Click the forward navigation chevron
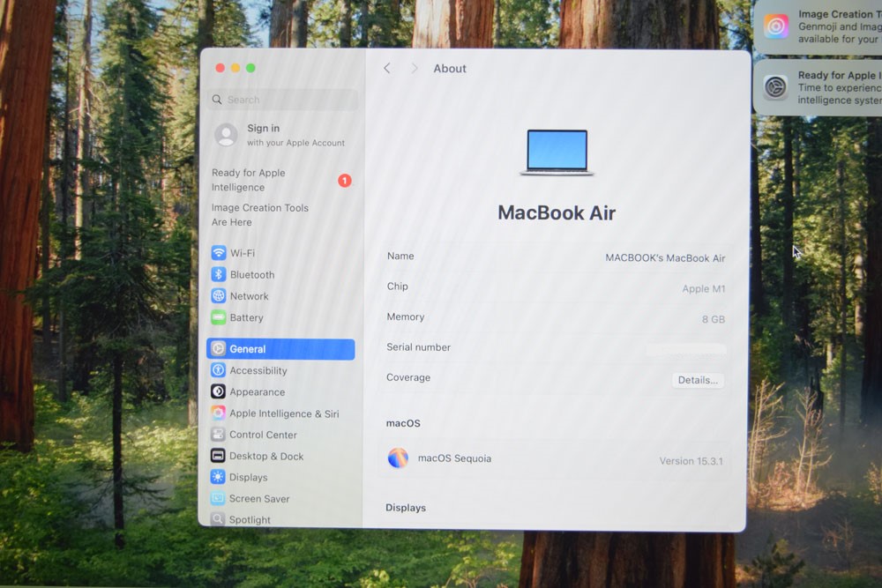This screenshot has height=588, width=882. 414,68
